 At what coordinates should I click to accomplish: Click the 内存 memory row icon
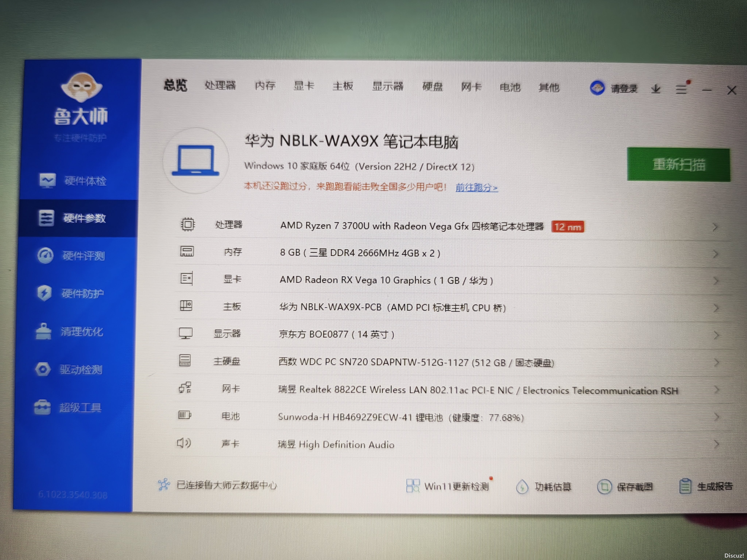tap(187, 252)
